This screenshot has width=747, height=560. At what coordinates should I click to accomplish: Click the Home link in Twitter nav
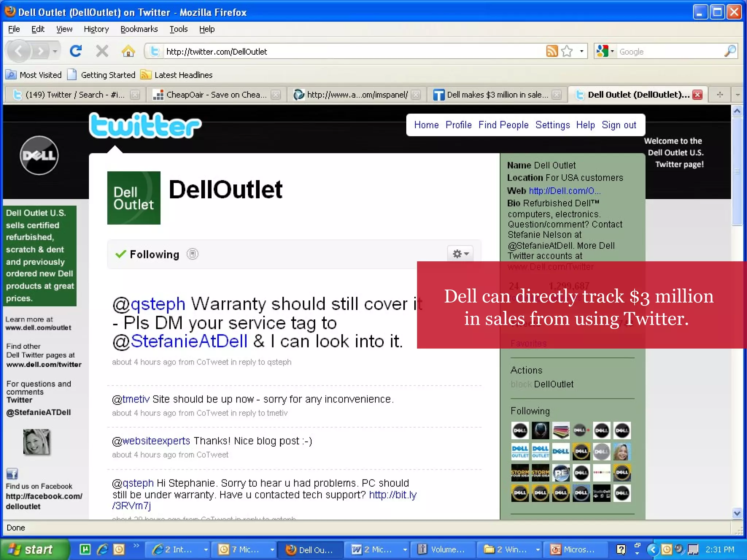coord(426,125)
